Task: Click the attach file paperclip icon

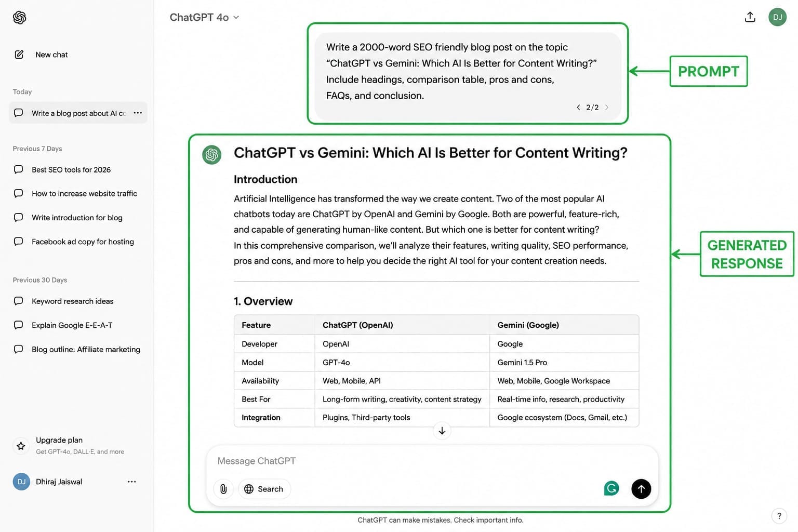Action: pos(223,489)
